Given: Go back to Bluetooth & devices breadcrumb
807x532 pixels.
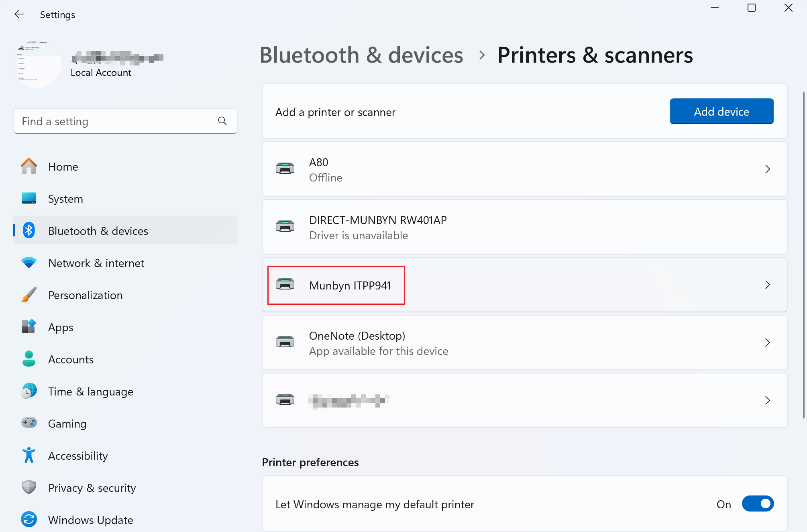Looking at the screenshot, I should pos(361,55).
